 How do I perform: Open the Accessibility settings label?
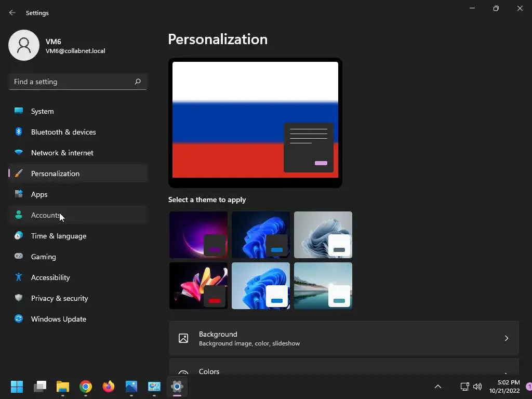pos(50,277)
